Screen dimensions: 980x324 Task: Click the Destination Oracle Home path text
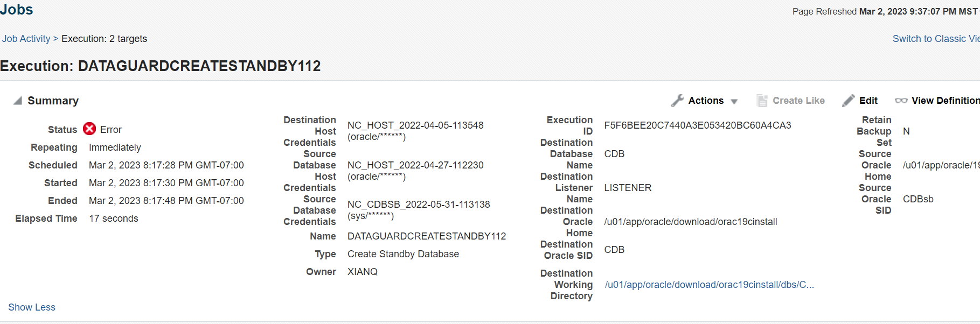pyautogui.click(x=691, y=222)
